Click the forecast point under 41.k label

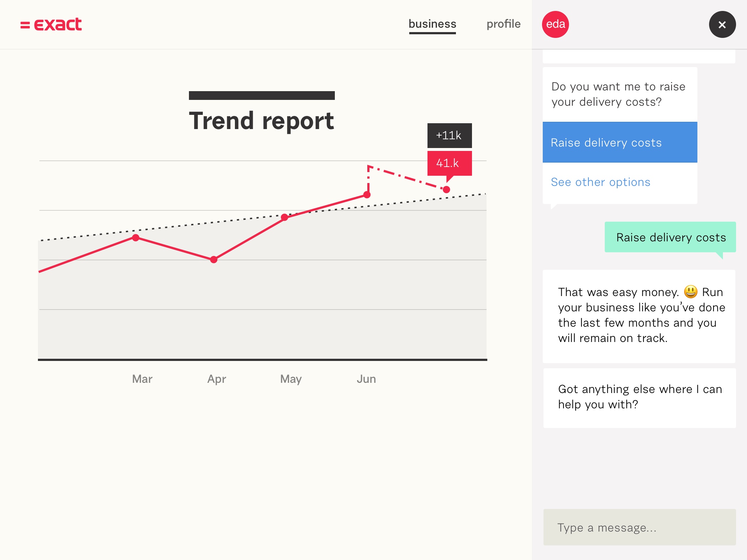446,190
